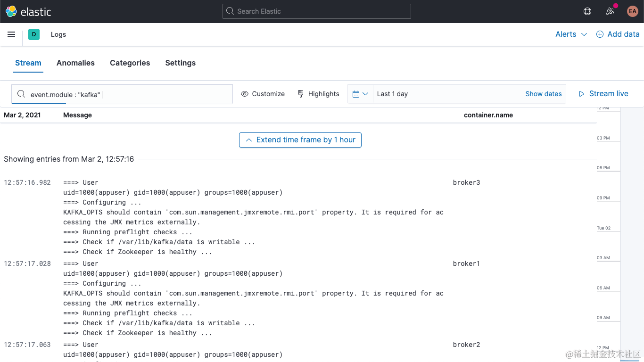Go to the Settings tab
Screen dimensions: 644x362
[181, 63]
